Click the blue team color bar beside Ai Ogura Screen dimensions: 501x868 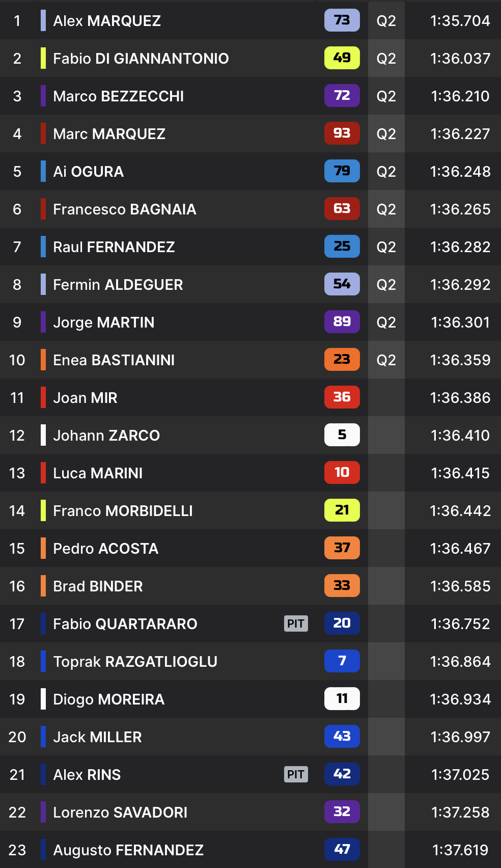43,172
